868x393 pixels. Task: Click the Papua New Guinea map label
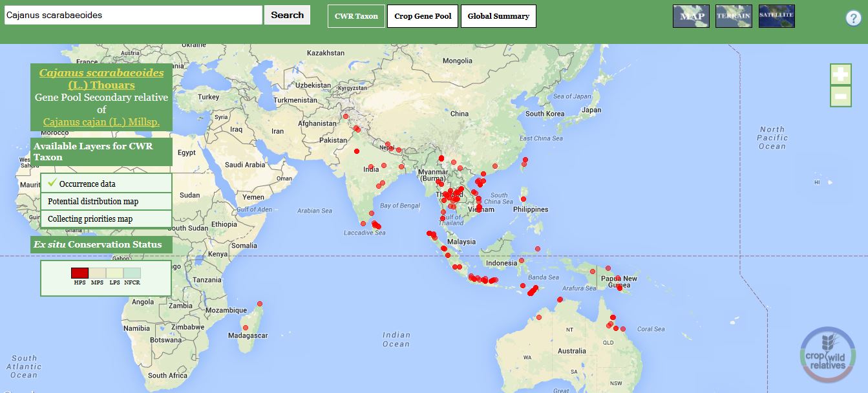coord(619,282)
